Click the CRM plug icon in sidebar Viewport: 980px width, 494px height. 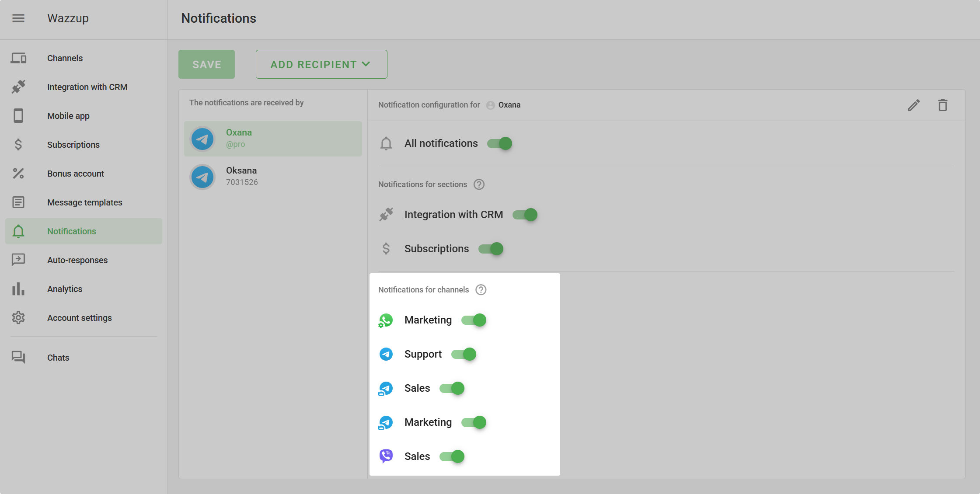(x=18, y=87)
